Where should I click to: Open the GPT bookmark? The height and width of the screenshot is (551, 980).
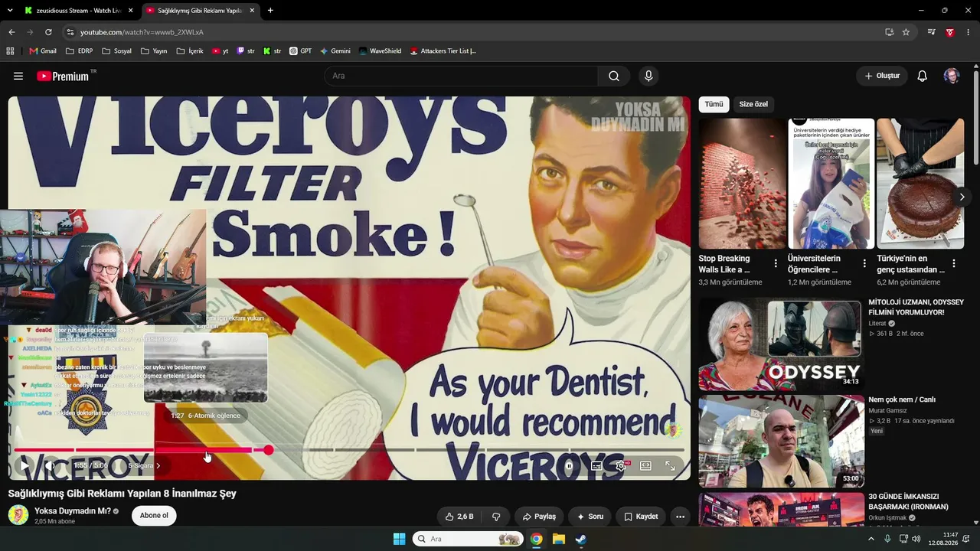click(301, 51)
